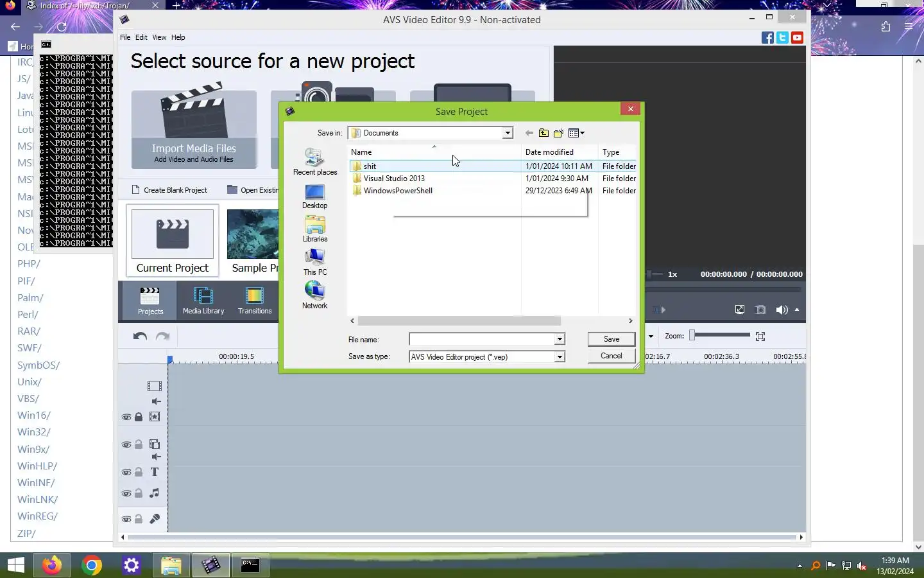Toggle visibility of music audio track

[126, 494]
